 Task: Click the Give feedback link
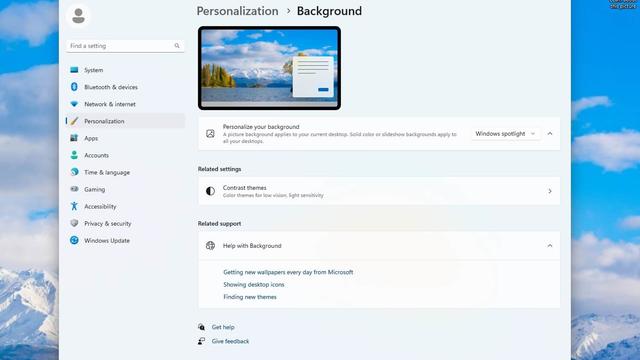(x=230, y=341)
